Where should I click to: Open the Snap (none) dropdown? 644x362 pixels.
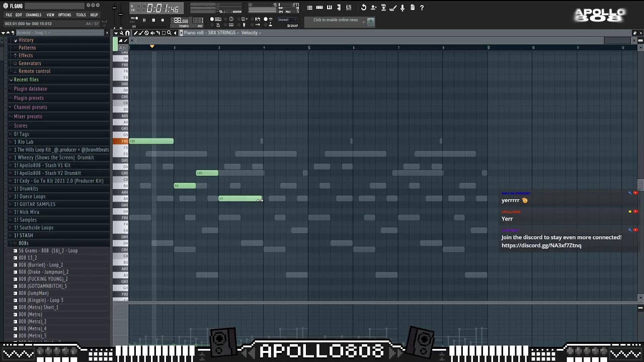coord(287,20)
